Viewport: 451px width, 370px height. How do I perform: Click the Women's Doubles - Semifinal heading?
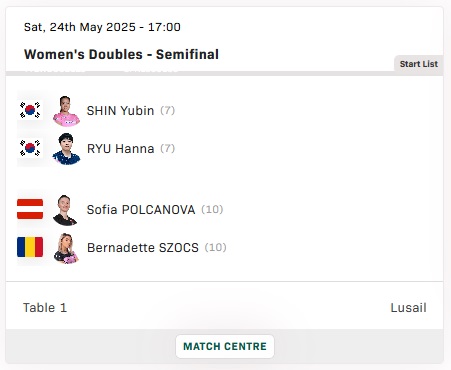pyautogui.click(x=121, y=54)
